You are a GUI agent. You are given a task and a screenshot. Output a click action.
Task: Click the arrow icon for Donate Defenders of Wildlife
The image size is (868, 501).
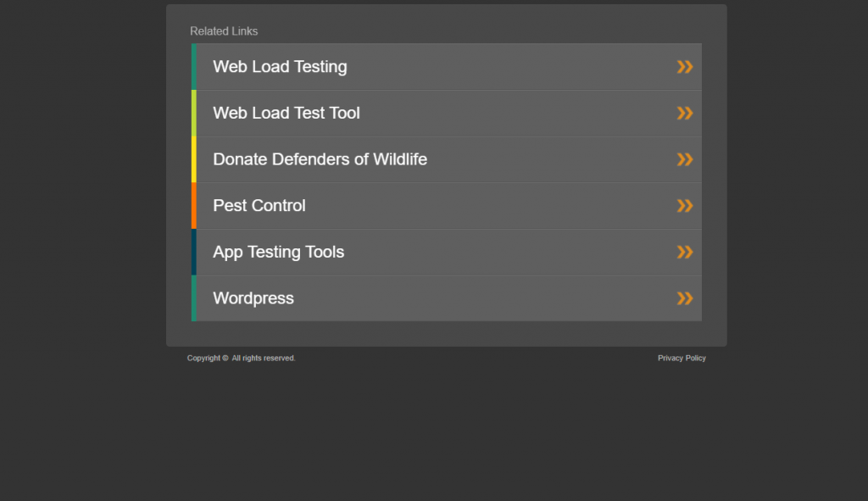pos(685,159)
